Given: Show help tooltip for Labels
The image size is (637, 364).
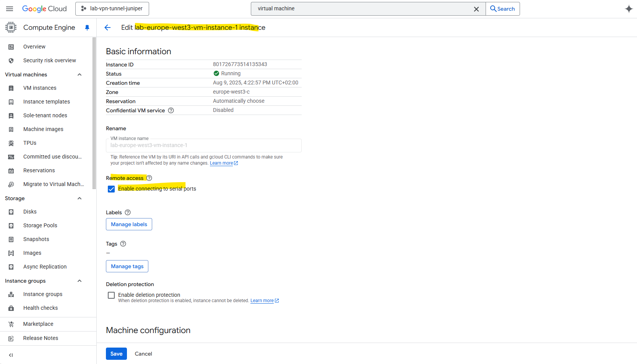Looking at the screenshot, I should (x=128, y=212).
